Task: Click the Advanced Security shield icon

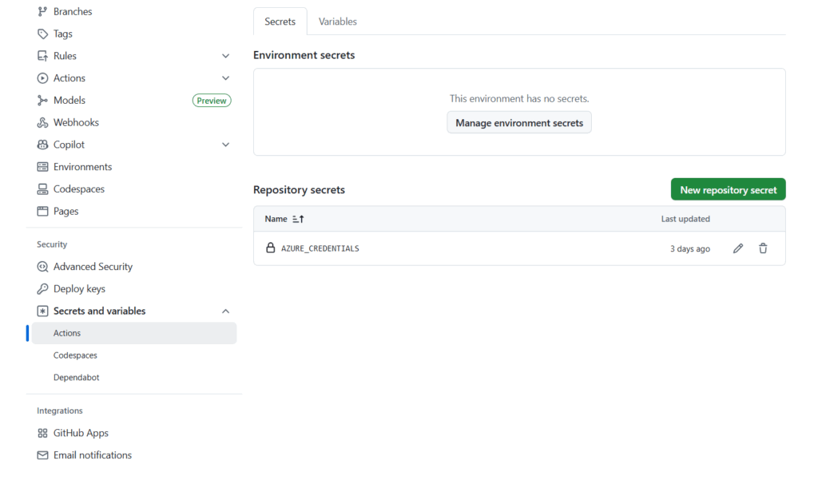Action: [42, 267]
